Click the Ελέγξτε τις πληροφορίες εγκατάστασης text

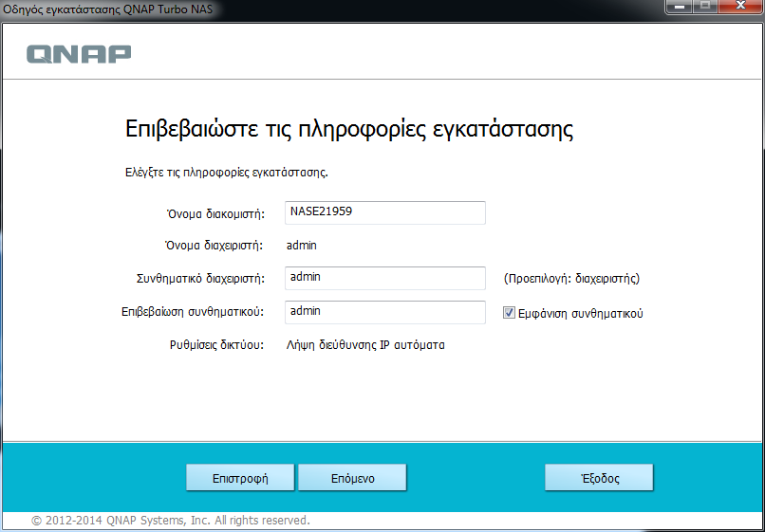click(x=227, y=173)
